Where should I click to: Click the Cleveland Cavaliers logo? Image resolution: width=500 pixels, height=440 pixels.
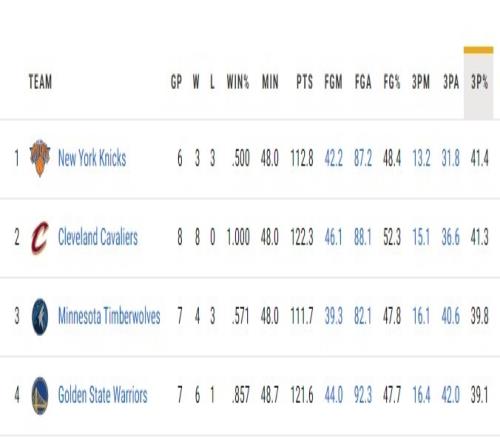point(40,237)
